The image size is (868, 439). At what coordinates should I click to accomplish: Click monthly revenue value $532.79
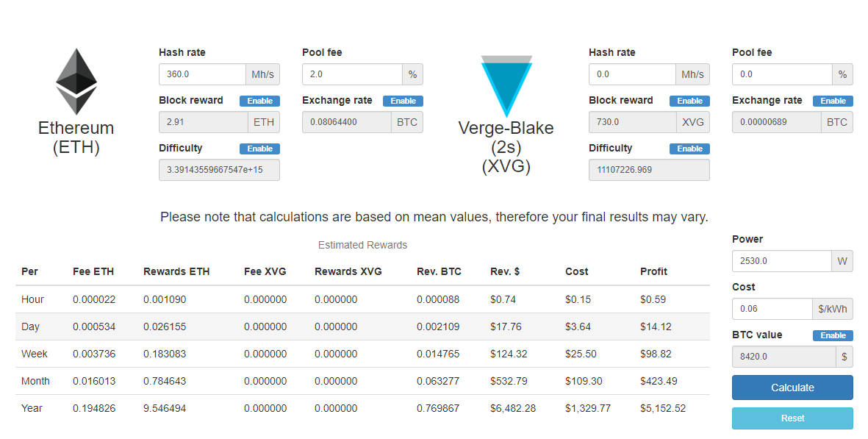(509, 381)
